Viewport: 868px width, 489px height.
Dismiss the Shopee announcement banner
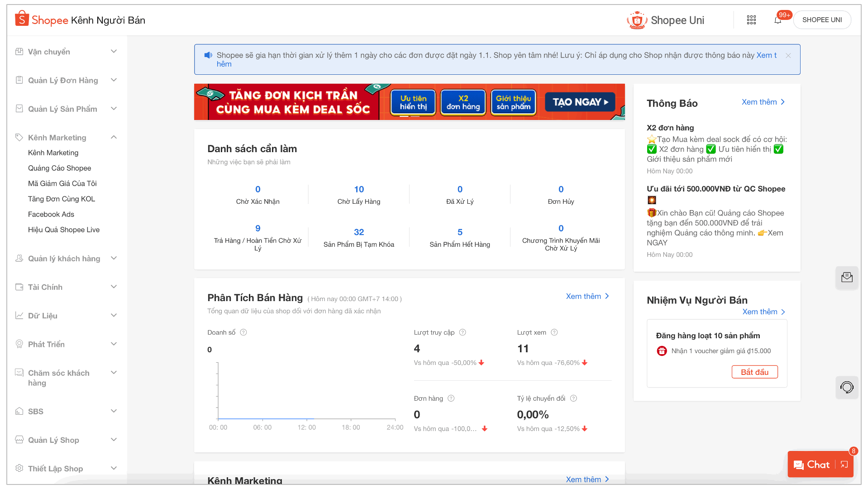click(x=788, y=55)
